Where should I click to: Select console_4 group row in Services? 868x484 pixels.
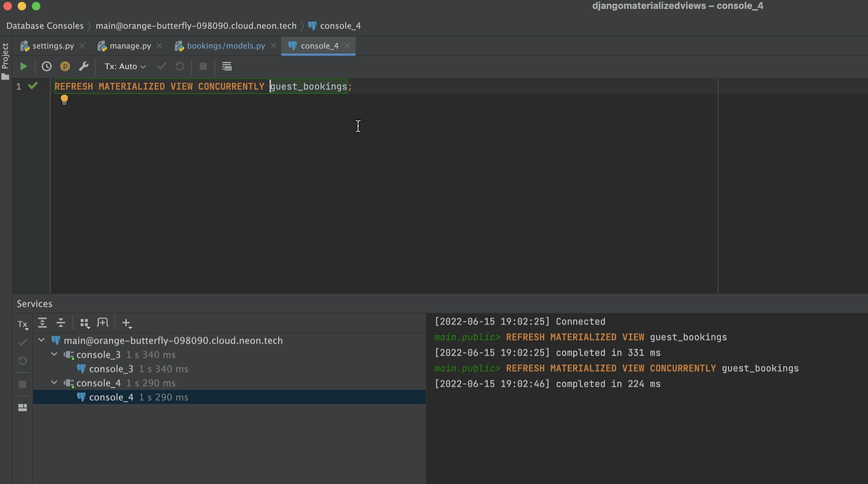229,383
